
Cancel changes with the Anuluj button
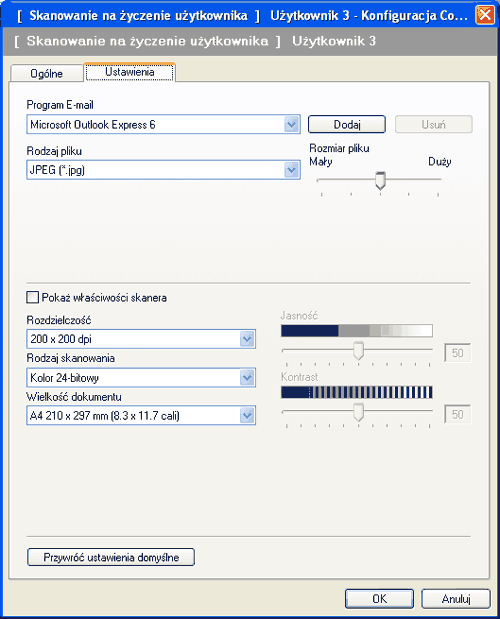point(456,599)
